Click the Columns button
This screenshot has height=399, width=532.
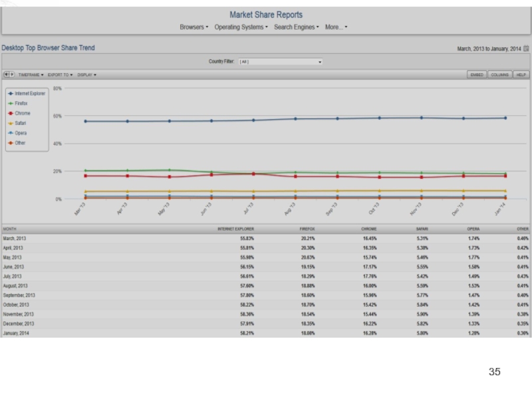499,75
